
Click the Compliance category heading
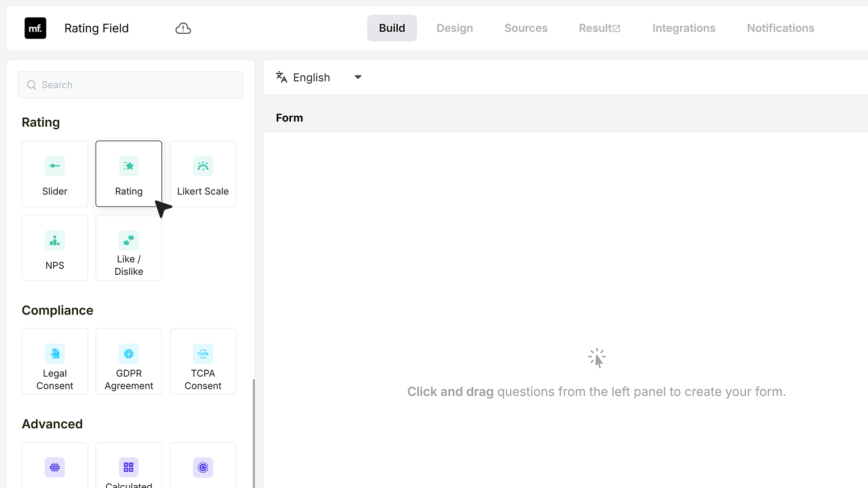pos(57,310)
